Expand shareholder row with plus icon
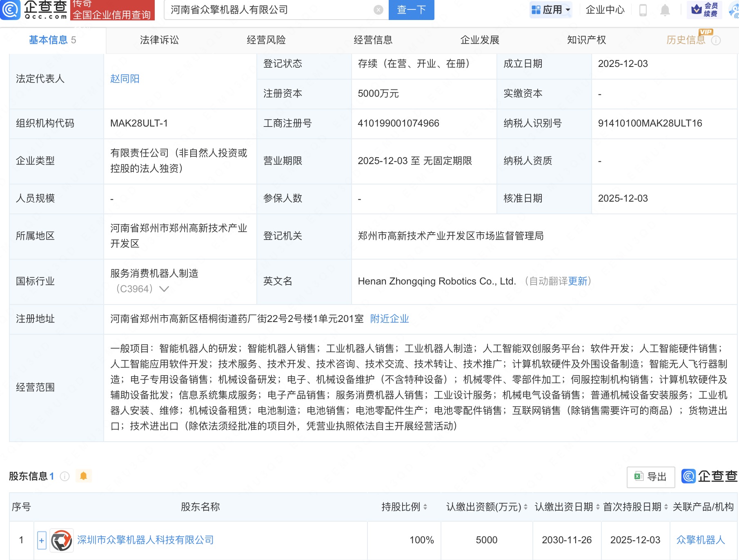 tap(41, 540)
